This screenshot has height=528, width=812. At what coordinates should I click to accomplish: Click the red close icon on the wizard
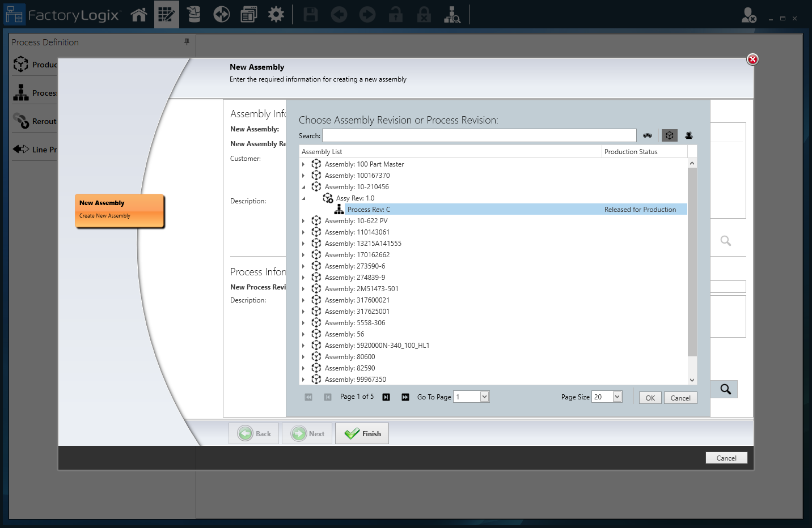(x=752, y=59)
